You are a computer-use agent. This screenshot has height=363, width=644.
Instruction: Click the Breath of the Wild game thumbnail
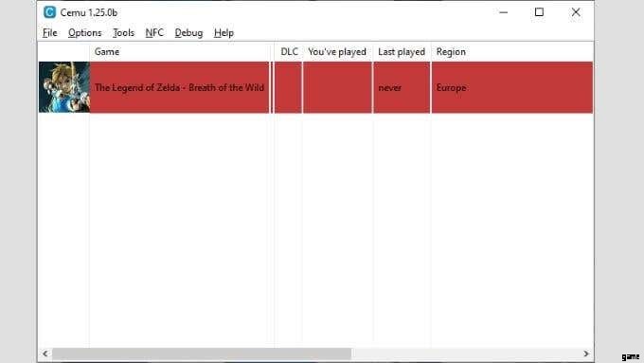pos(64,87)
